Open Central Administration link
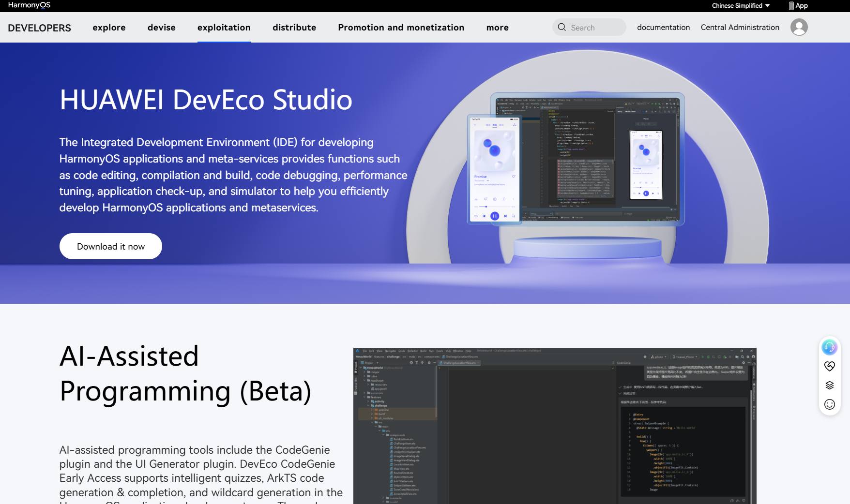Viewport: 850px width, 504px height. [x=740, y=28]
